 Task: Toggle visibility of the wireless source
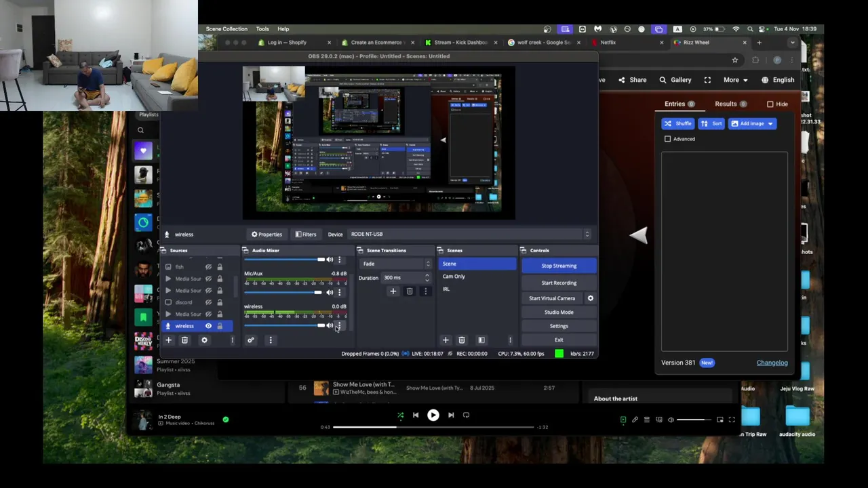[x=208, y=326]
